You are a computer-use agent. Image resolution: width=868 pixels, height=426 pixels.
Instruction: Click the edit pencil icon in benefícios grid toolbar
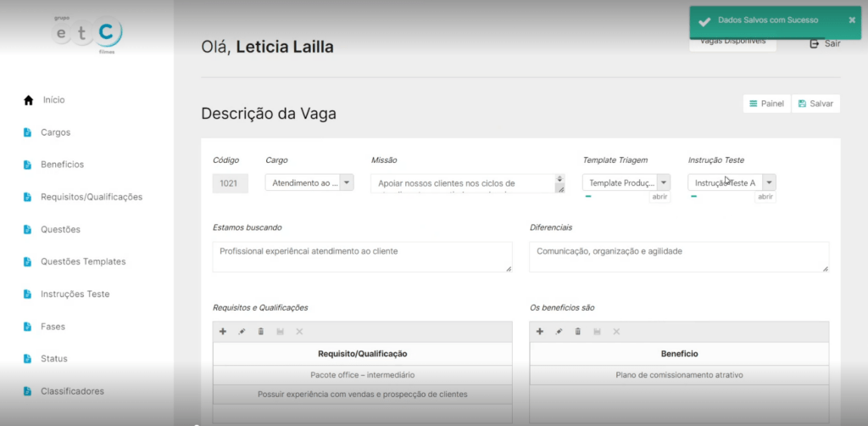click(559, 332)
